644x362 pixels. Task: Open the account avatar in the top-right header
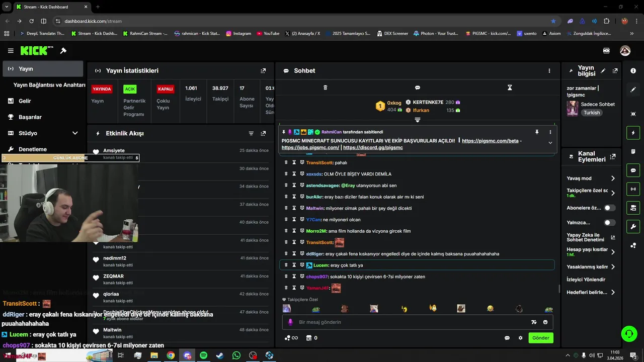[625, 51]
